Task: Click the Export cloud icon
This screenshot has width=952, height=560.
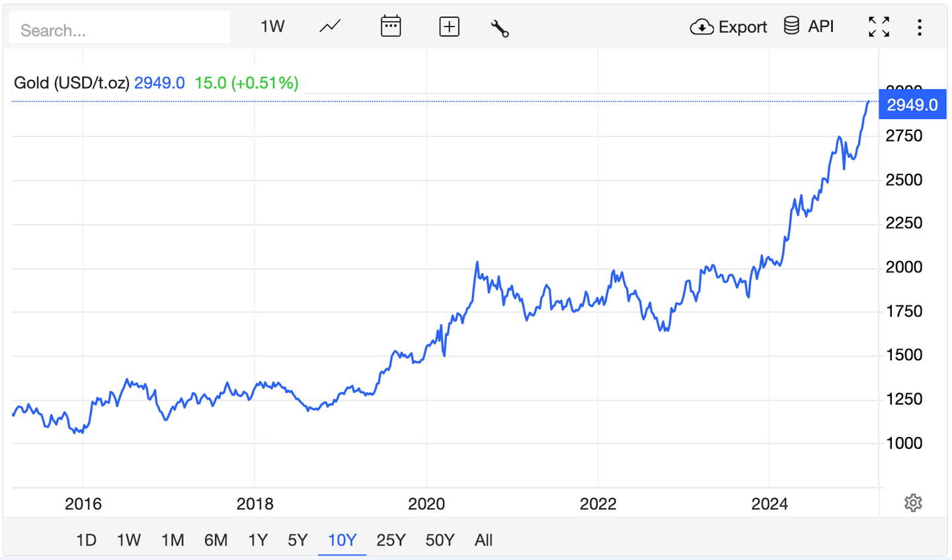Action: [x=703, y=27]
